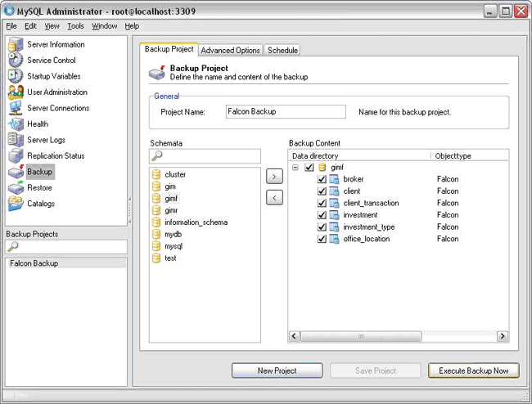Click the New Project button
The height and width of the screenshot is (404, 532).
point(277,370)
